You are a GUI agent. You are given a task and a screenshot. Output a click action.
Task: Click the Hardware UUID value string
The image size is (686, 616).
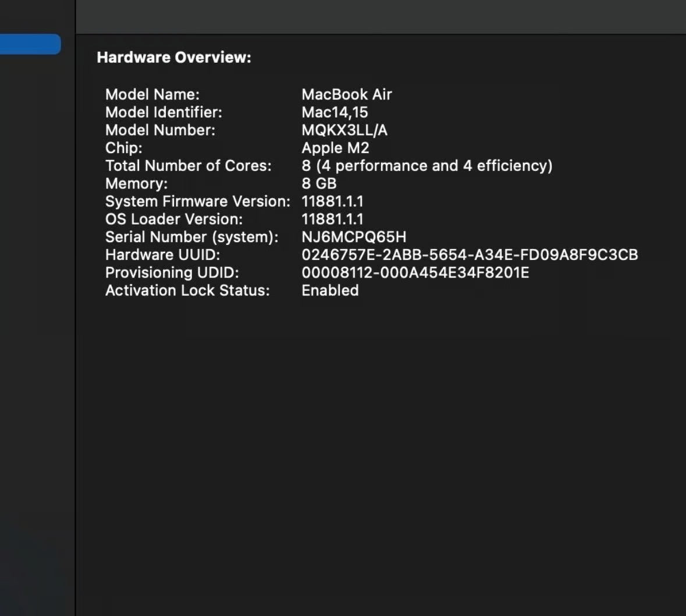click(470, 255)
